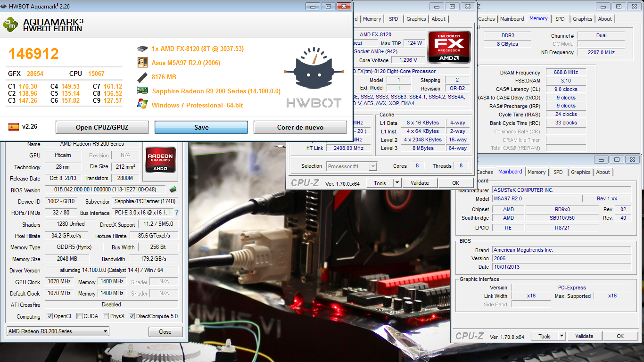Click the Bus Interface question mark help icon
Viewport: 644px width, 362px height.
(177, 213)
